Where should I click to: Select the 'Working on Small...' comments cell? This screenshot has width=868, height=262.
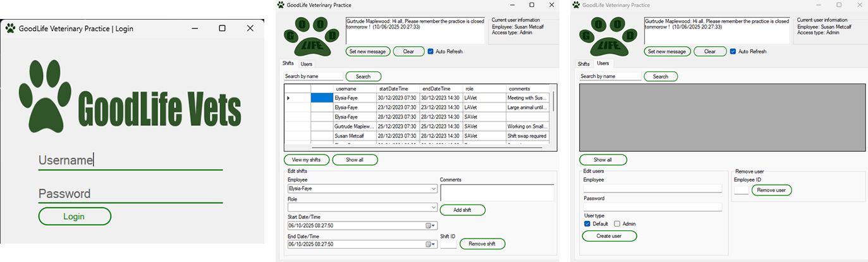[x=529, y=127]
